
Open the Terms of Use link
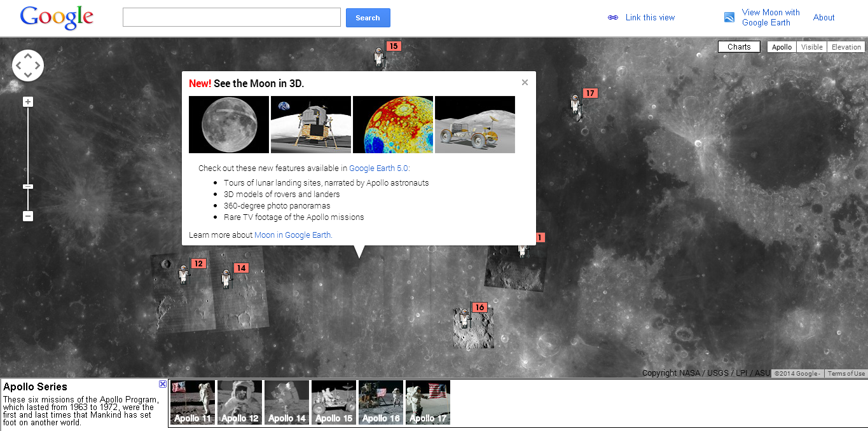(846, 374)
